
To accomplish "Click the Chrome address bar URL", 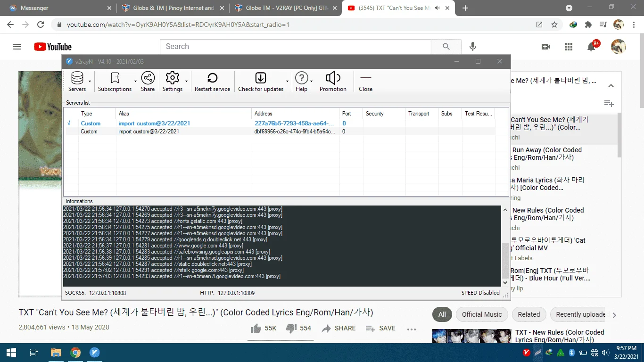I will coord(178,25).
